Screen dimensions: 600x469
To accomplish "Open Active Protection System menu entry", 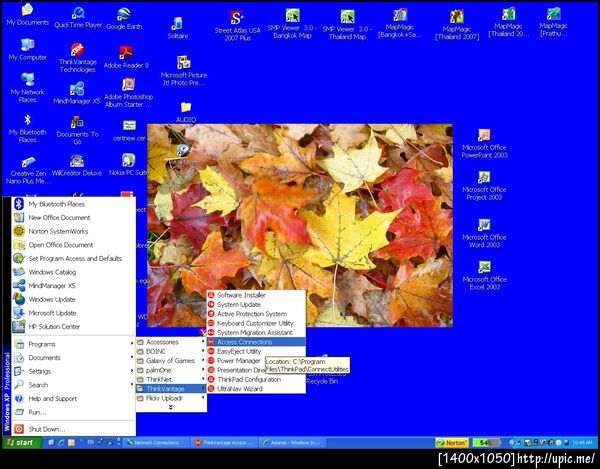I will click(256, 314).
